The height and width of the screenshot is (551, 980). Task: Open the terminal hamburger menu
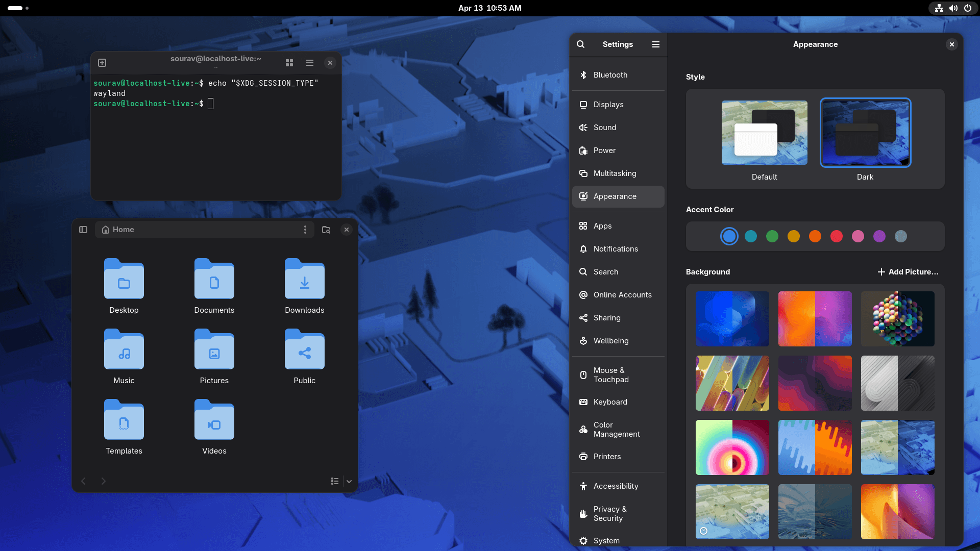point(309,62)
